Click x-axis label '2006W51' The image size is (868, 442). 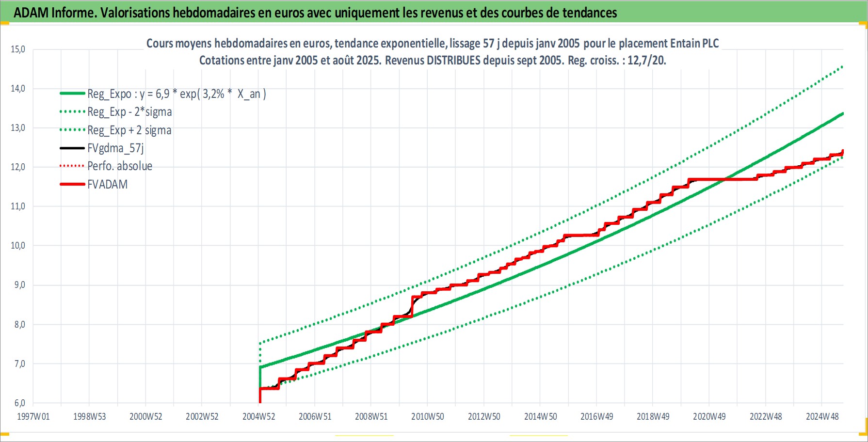pyautogui.click(x=315, y=416)
